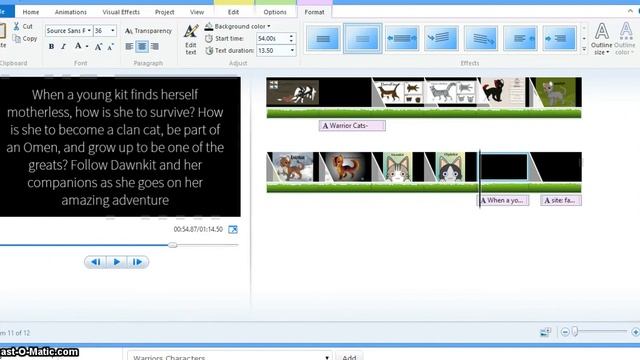The image size is (640, 360).
Task: Open the Warriors Characters dropdown
Action: tap(230, 356)
